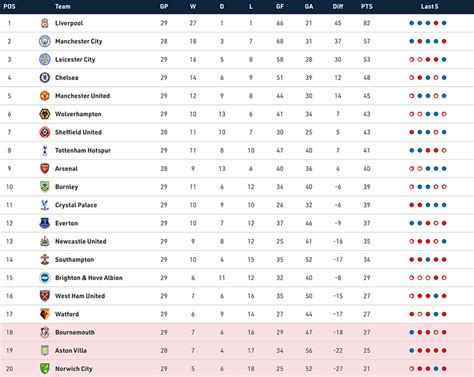This screenshot has width=474, height=377.
Task: Click the Manchester City club crest
Action: (x=45, y=41)
